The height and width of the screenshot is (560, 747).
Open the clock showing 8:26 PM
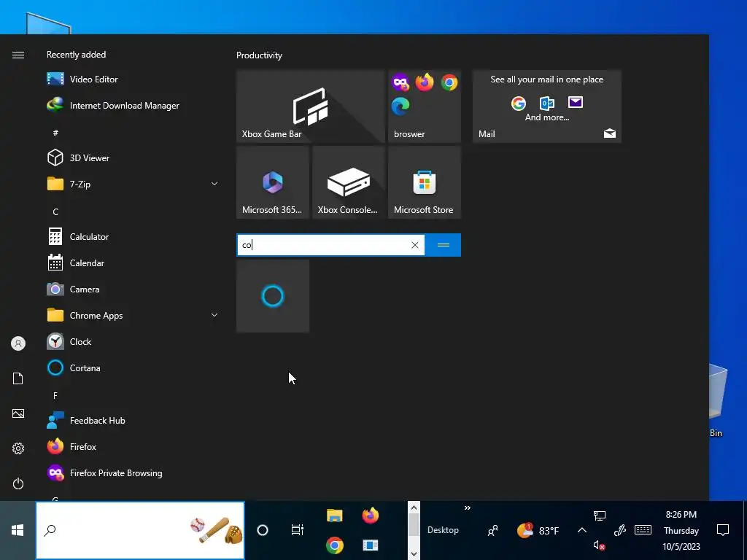pos(681,531)
